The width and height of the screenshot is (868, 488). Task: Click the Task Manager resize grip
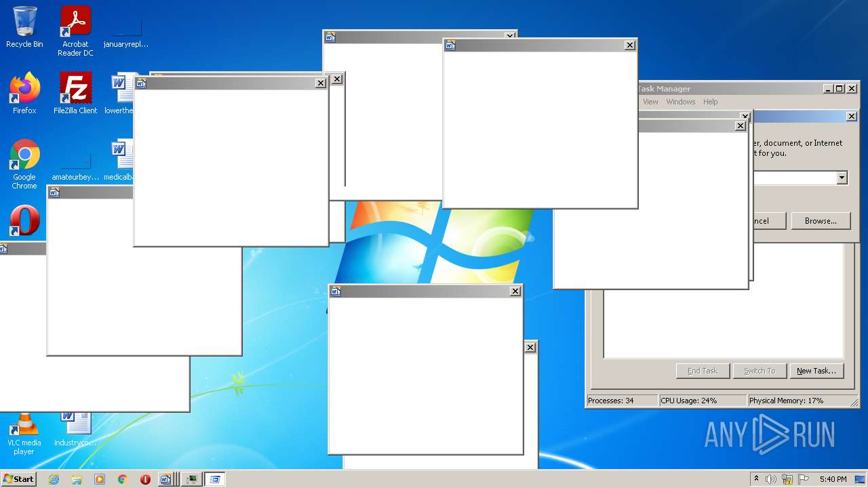(x=854, y=402)
